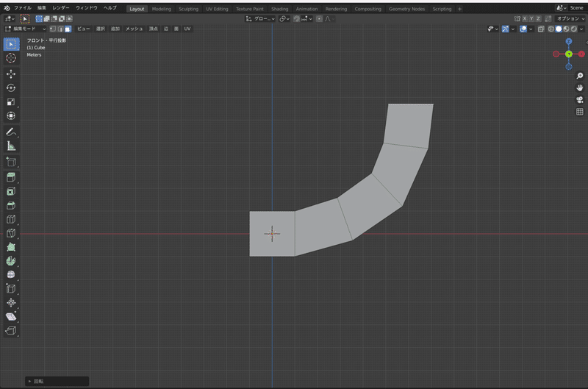Select the Loop Cut tool
The width and height of the screenshot is (588, 389).
11,219
